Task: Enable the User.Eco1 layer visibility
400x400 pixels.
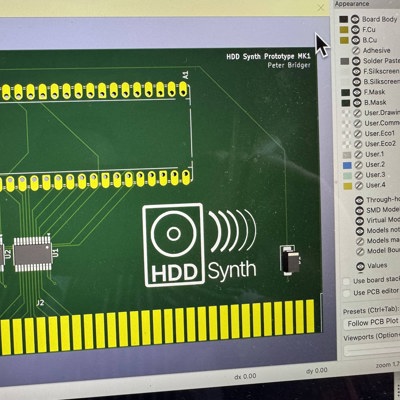Action: pyautogui.click(x=358, y=134)
